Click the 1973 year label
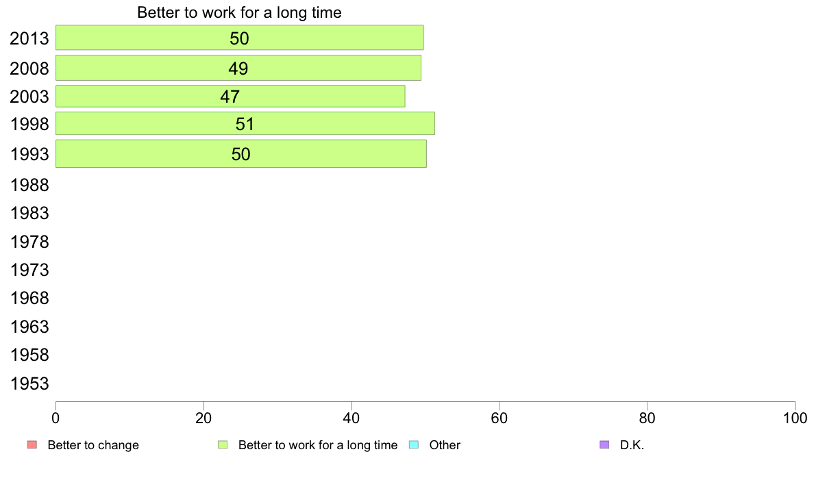 tap(29, 270)
